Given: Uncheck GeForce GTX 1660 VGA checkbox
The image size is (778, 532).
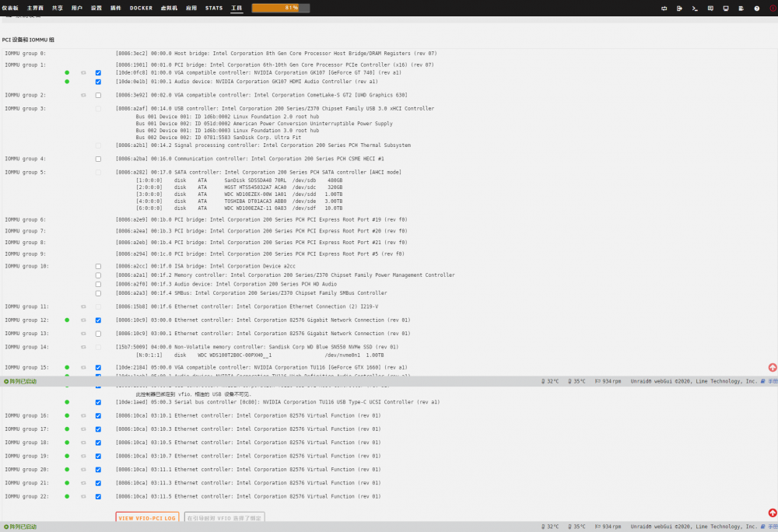Looking at the screenshot, I should click(x=98, y=368).
